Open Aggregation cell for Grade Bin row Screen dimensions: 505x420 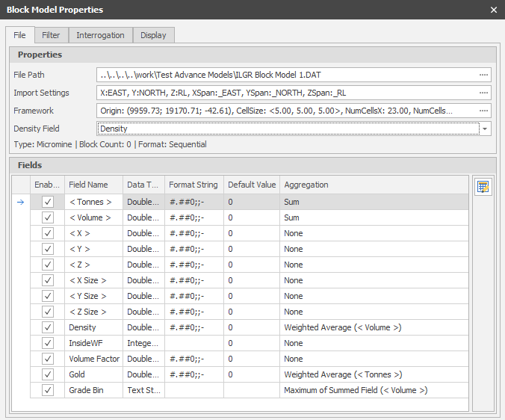click(374, 390)
